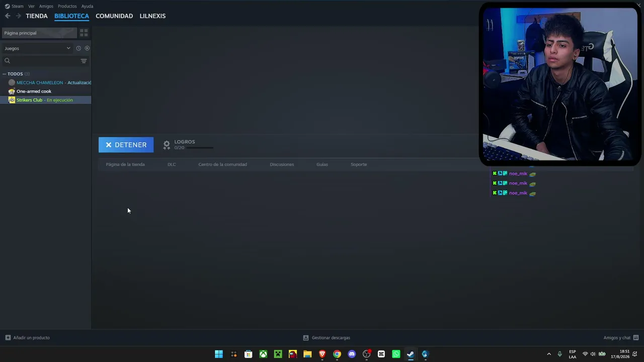
Task: Collapse the TODOS category
Action: click(4, 74)
